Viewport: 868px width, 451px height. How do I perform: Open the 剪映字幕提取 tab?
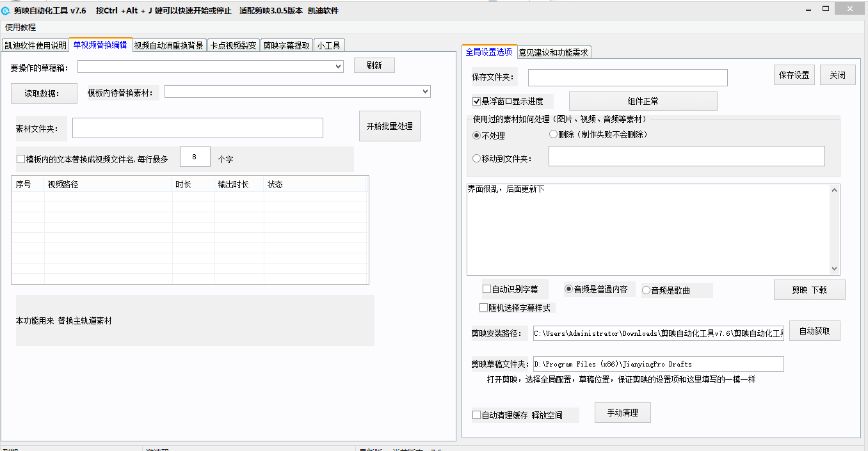click(286, 45)
